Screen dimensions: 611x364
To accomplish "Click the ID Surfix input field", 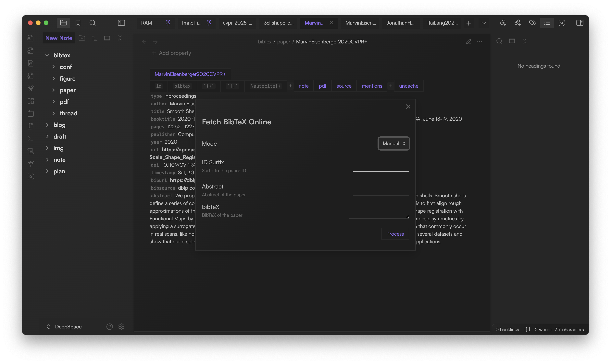I will 380,167.
